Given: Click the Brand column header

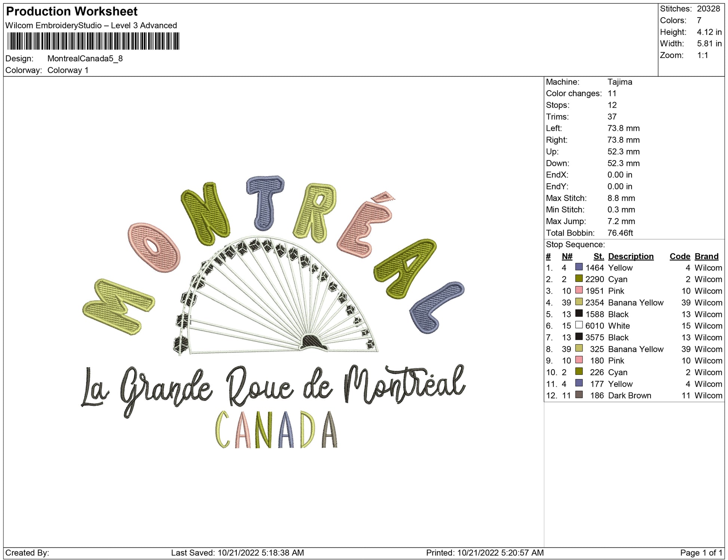Looking at the screenshot, I should 706,256.
